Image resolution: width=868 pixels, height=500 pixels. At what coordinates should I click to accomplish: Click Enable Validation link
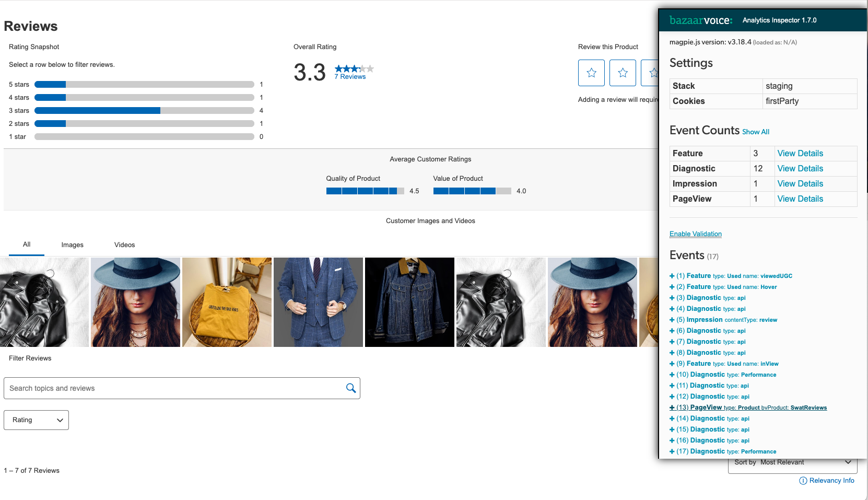pos(696,234)
